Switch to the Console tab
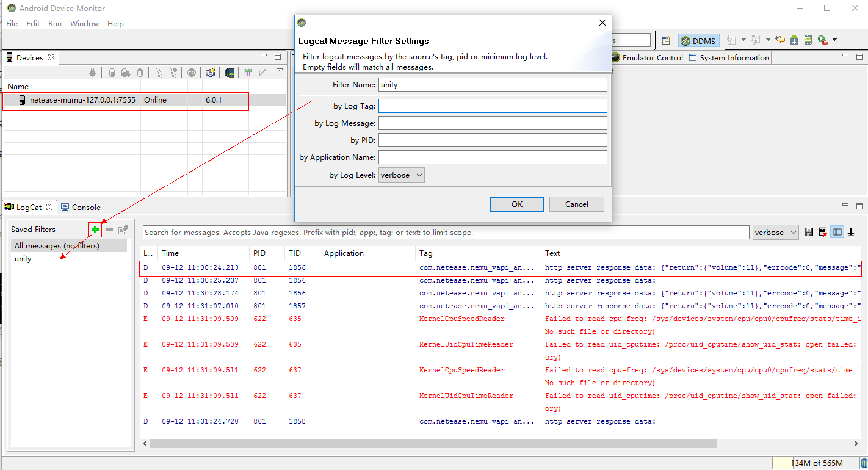 coord(81,207)
